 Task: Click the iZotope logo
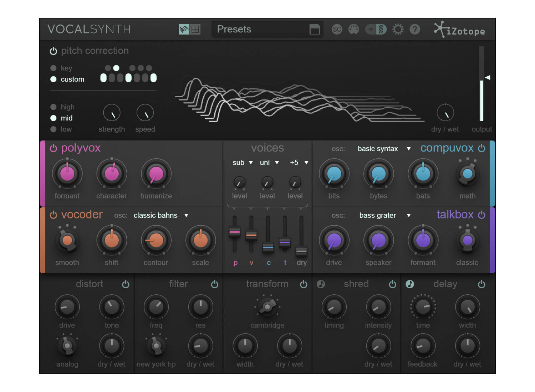click(x=459, y=30)
